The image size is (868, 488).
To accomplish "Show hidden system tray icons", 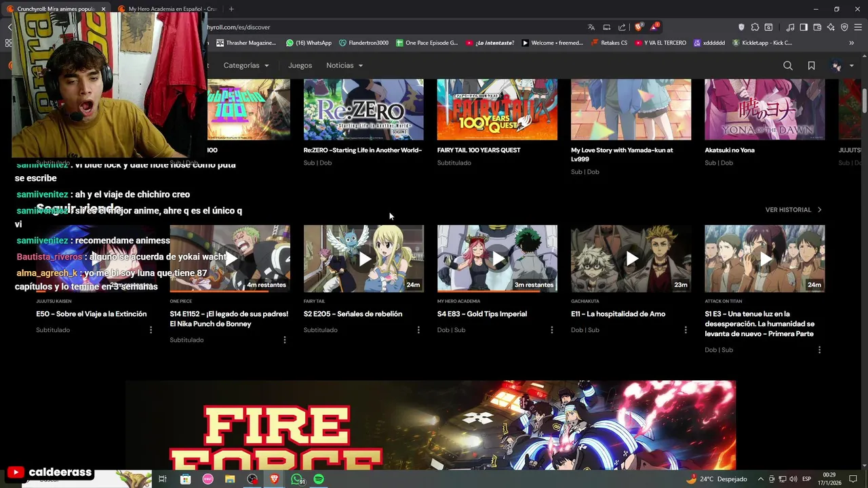I will tap(760, 479).
